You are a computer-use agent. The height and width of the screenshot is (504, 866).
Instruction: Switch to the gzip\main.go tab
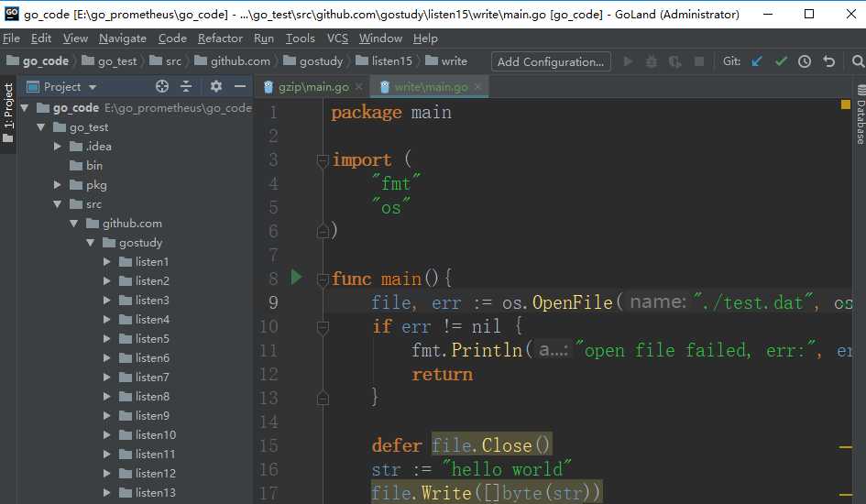(313, 87)
